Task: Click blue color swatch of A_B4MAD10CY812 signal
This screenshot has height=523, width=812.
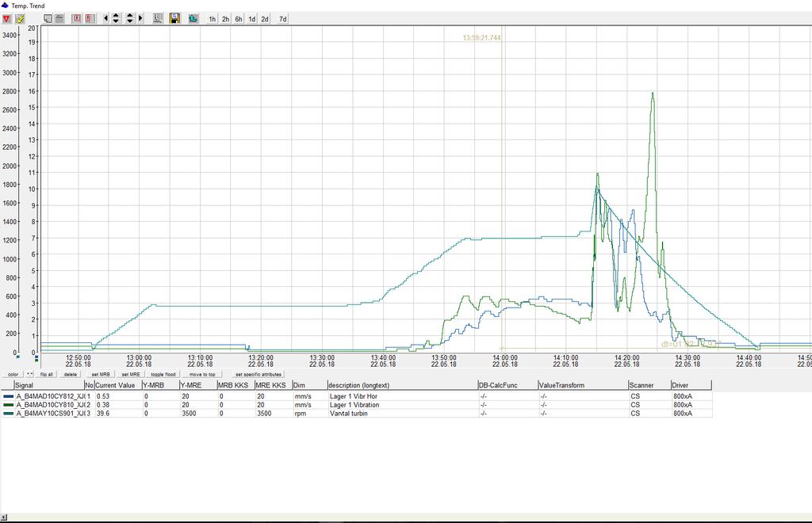Action: pyautogui.click(x=8, y=396)
